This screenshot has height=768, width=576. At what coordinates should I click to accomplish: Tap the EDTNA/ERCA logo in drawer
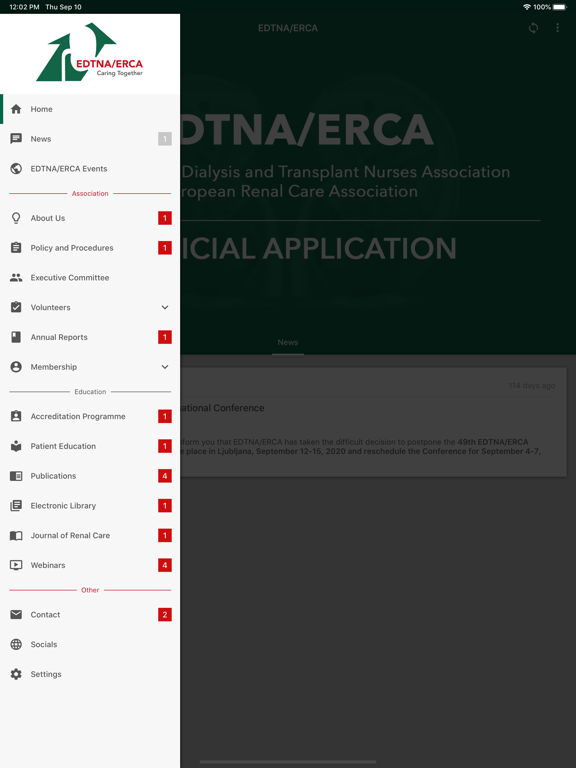click(x=90, y=52)
